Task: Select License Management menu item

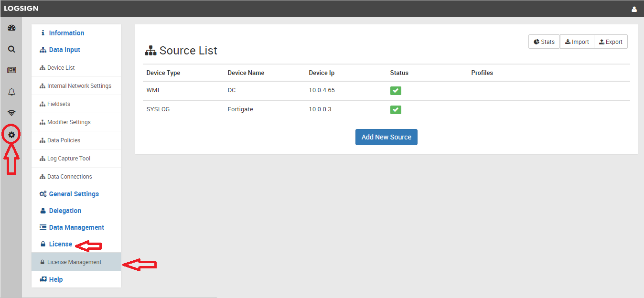Action: coord(74,262)
